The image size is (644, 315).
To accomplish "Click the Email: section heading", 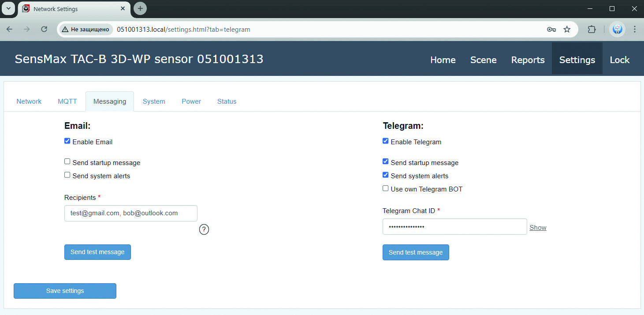I will pos(77,126).
